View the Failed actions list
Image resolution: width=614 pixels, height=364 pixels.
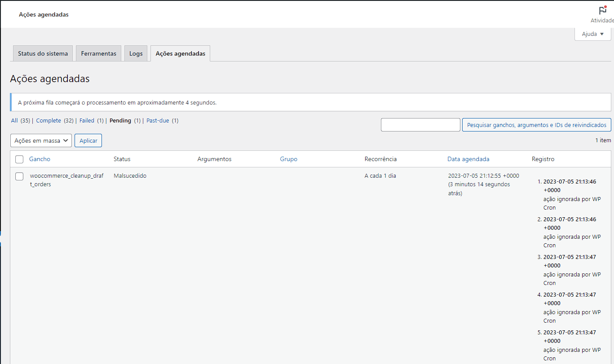[x=86, y=120]
